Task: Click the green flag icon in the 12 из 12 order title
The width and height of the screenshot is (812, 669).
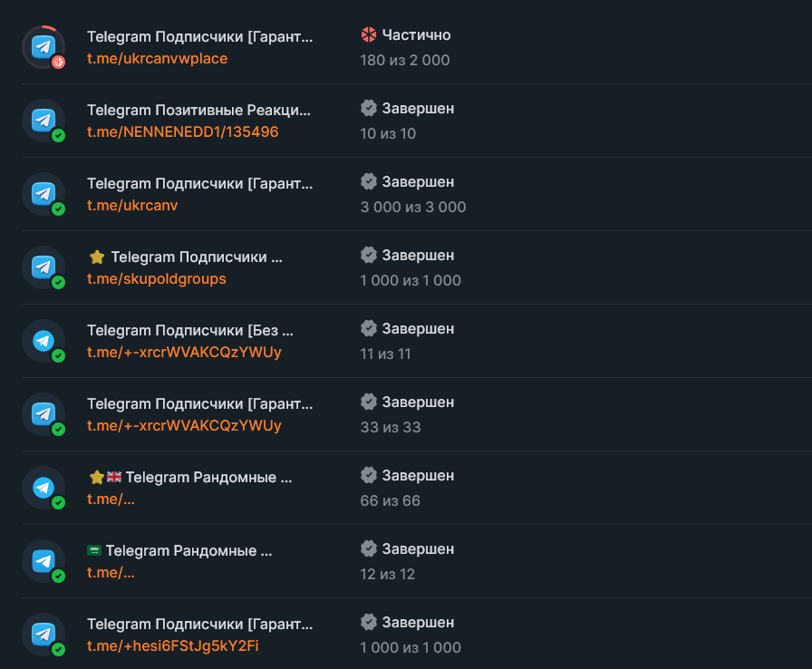Action: pyautogui.click(x=94, y=551)
